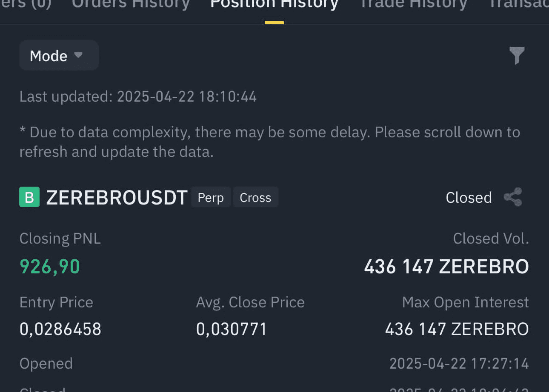This screenshot has width=549, height=392.
Task: Go to the Transaction tab
Action: pyautogui.click(x=518, y=4)
